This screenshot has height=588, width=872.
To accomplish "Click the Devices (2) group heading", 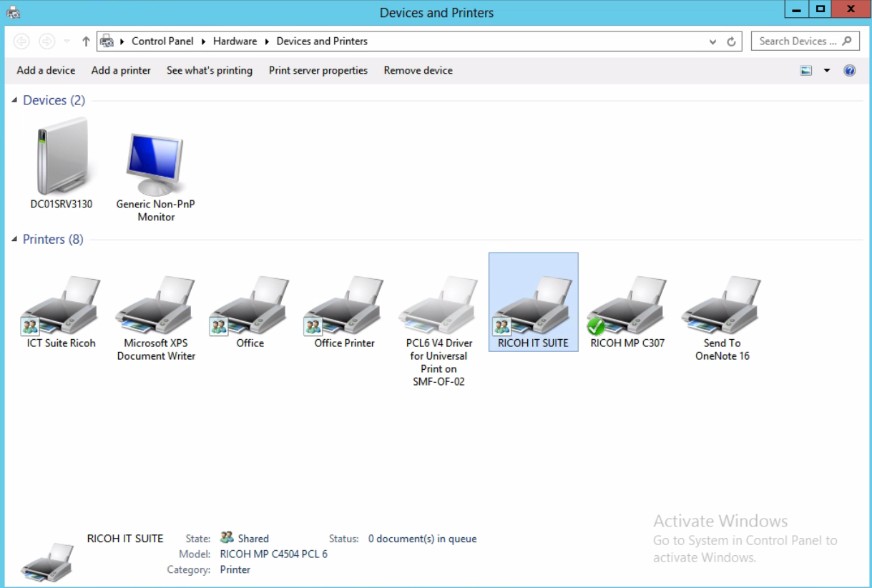I will click(x=54, y=101).
